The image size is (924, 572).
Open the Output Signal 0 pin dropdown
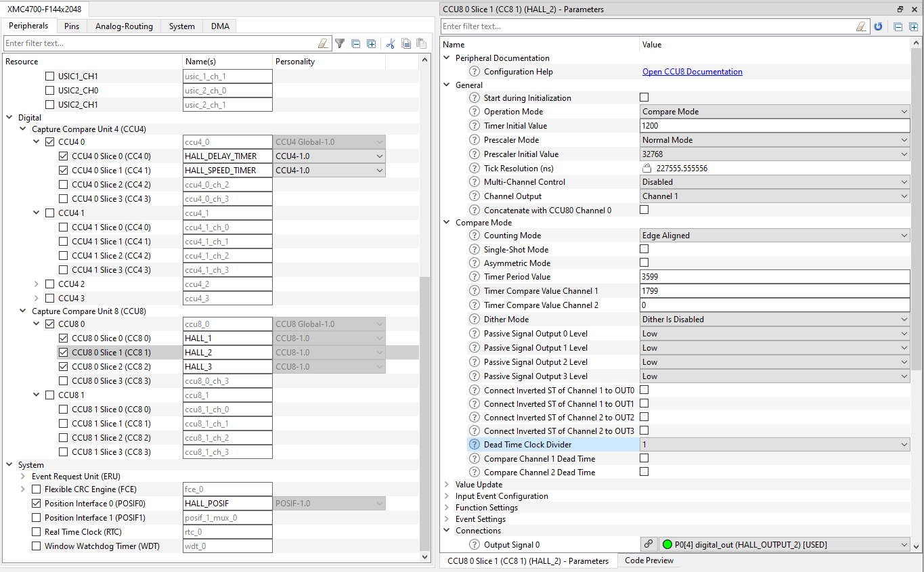(784, 544)
